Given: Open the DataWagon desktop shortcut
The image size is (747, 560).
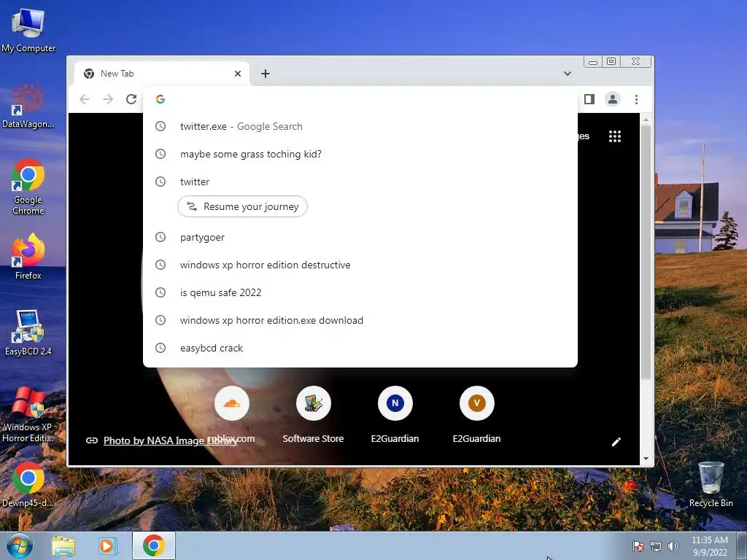Looking at the screenshot, I should (x=28, y=106).
